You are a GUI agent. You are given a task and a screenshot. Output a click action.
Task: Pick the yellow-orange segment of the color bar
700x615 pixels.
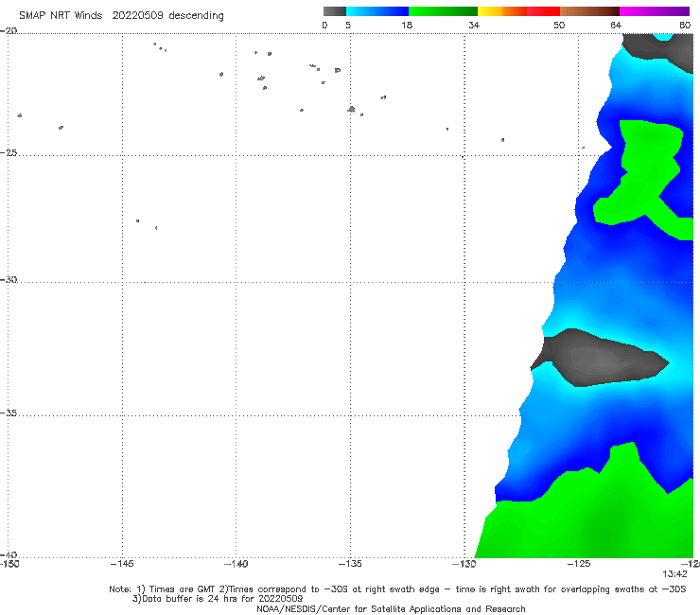(502, 11)
